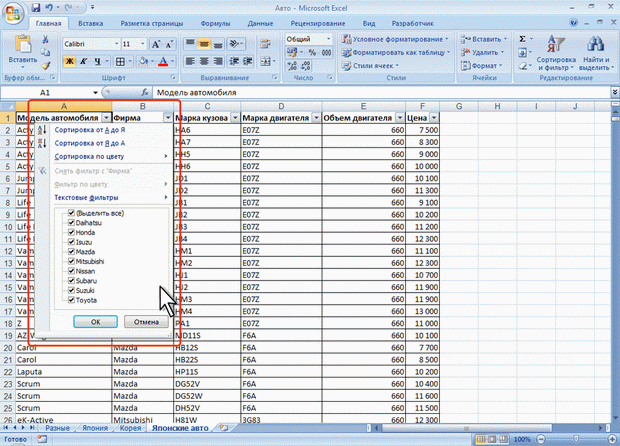Toggle (Выделить все) checkbox
This screenshot has height=446, width=620.
click(72, 213)
